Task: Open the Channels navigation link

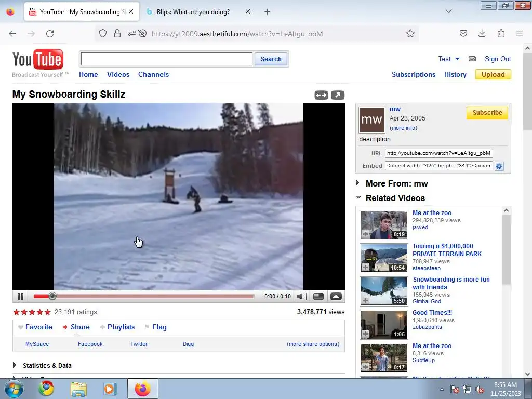Action: (153, 74)
